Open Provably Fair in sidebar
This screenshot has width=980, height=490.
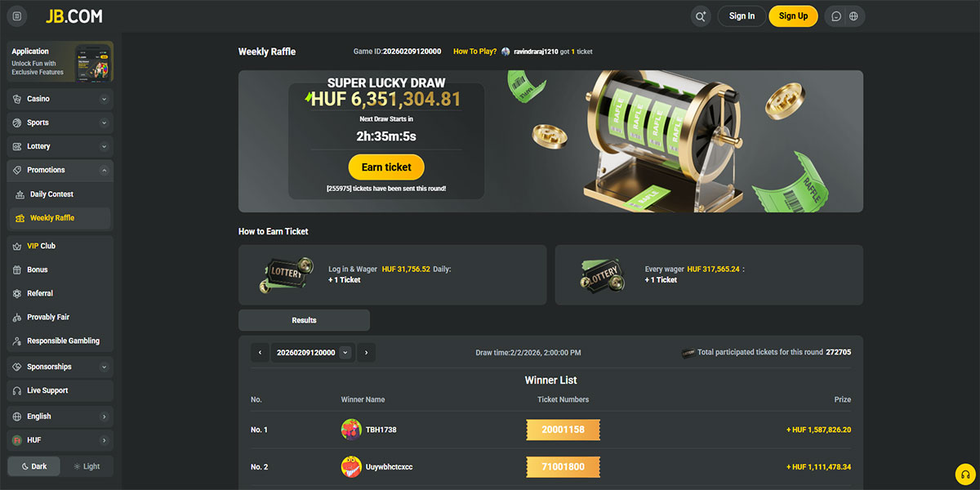(60, 317)
